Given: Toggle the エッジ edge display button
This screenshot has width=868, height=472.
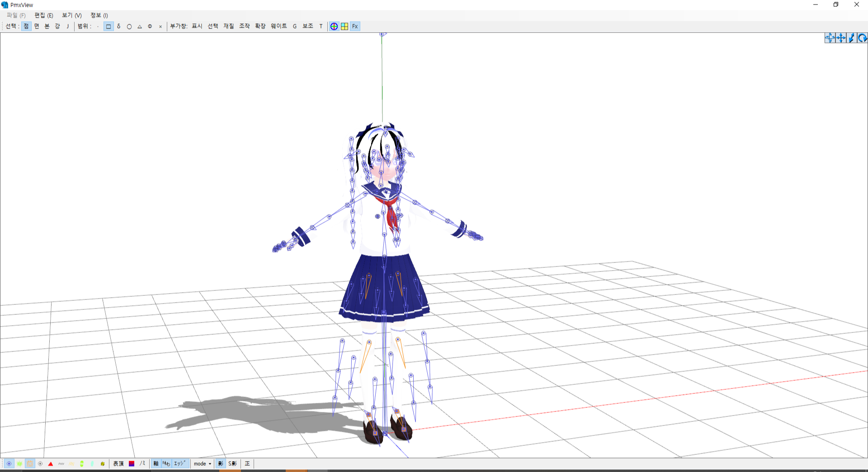Looking at the screenshot, I should 180,464.
